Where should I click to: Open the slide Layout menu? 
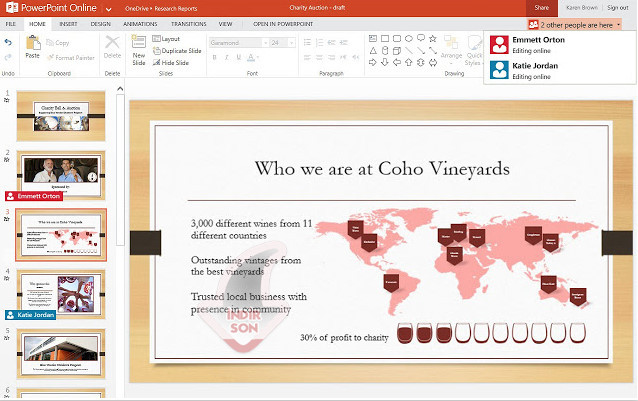click(x=166, y=39)
